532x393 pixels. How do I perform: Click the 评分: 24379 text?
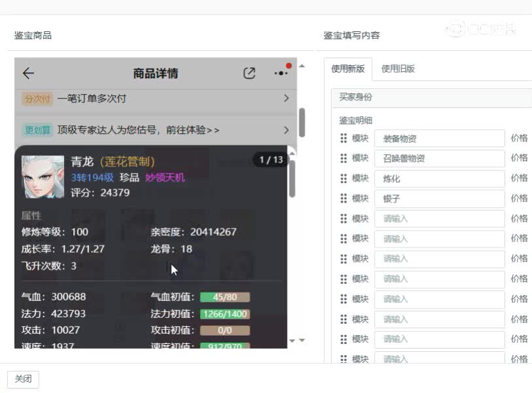(100, 193)
